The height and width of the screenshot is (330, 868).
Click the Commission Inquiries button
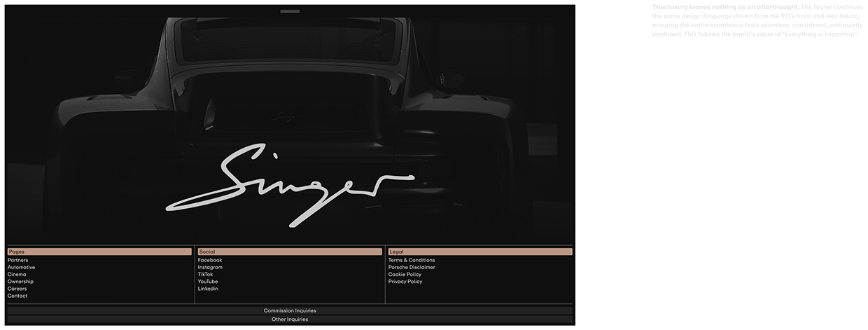pyautogui.click(x=290, y=310)
